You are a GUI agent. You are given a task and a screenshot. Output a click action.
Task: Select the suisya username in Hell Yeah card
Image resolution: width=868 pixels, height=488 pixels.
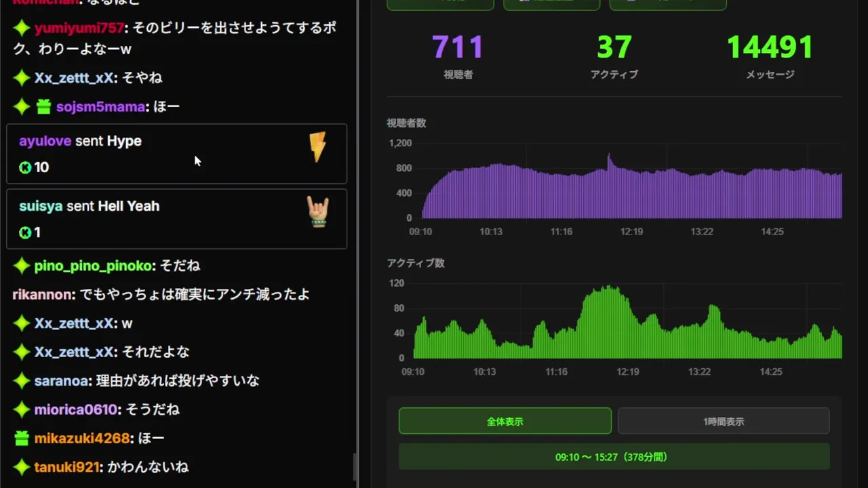(41, 206)
